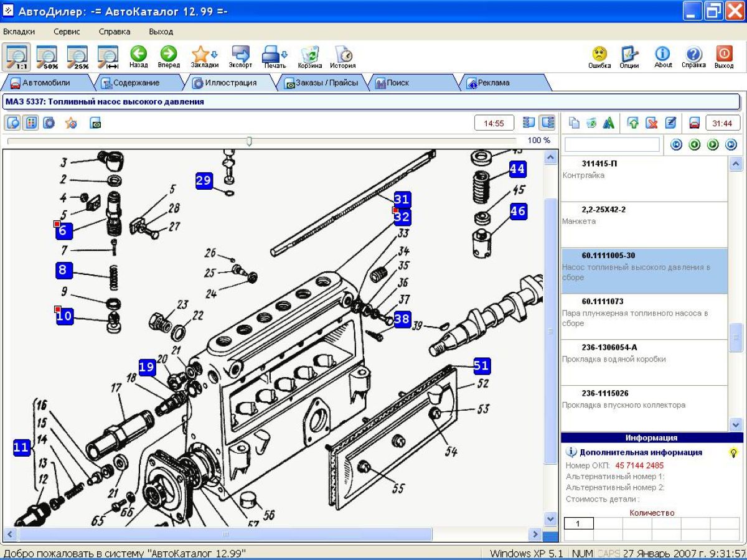Open the Заказы / Прайсы tab
This screenshot has width=747, height=560.
click(x=321, y=82)
